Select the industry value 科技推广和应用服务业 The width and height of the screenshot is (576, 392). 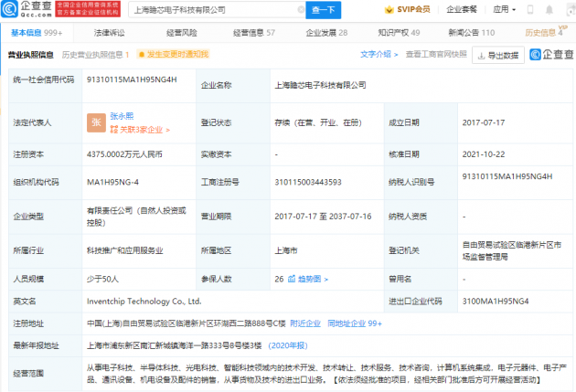(124, 250)
